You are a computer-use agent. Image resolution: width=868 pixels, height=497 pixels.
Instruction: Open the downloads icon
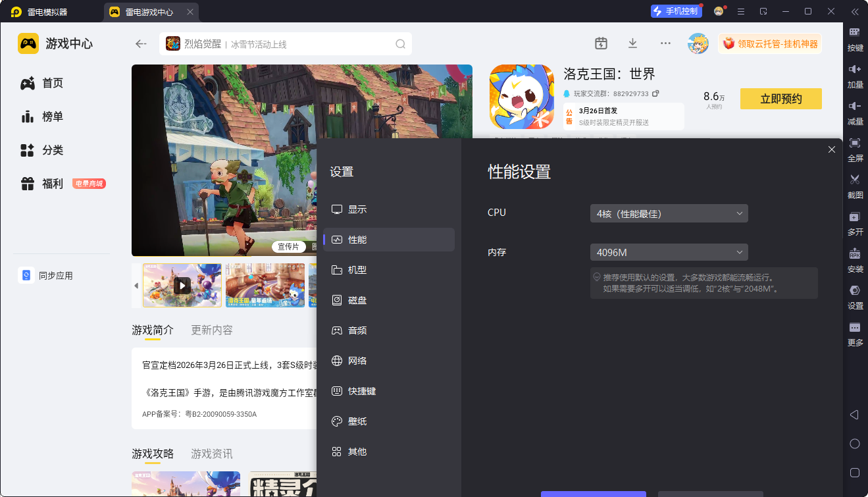632,43
